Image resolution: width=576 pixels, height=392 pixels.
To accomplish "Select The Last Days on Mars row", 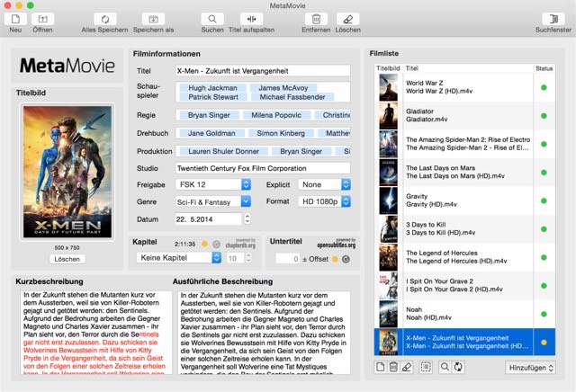I will [x=464, y=172].
